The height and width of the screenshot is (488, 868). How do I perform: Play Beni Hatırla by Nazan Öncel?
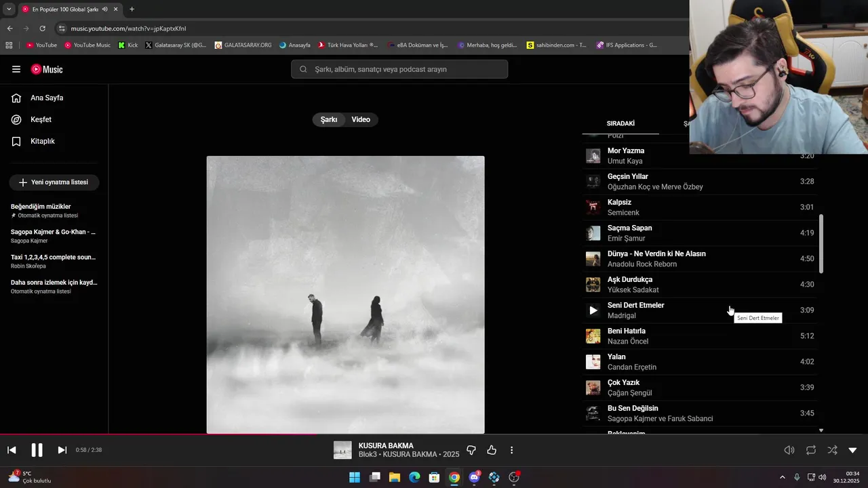pyautogui.click(x=700, y=336)
